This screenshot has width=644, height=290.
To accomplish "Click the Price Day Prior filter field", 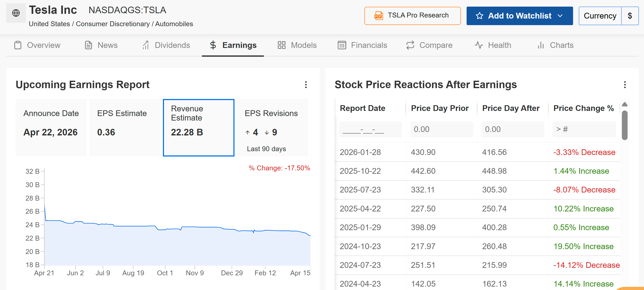I will (x=441, y=129).
